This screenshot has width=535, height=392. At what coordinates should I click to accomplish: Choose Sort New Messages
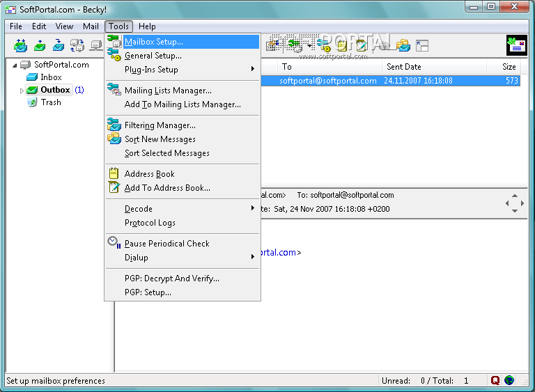click(183, 139)
